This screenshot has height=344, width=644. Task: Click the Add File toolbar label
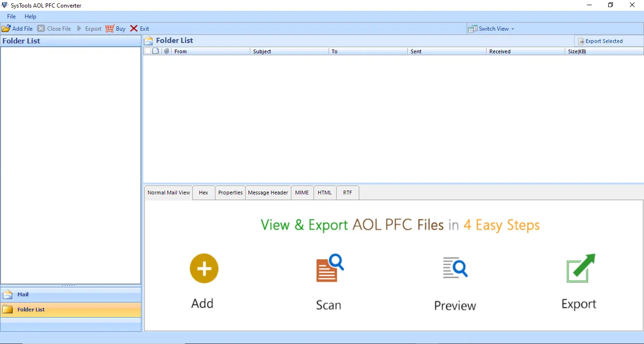tap(23, 29)
